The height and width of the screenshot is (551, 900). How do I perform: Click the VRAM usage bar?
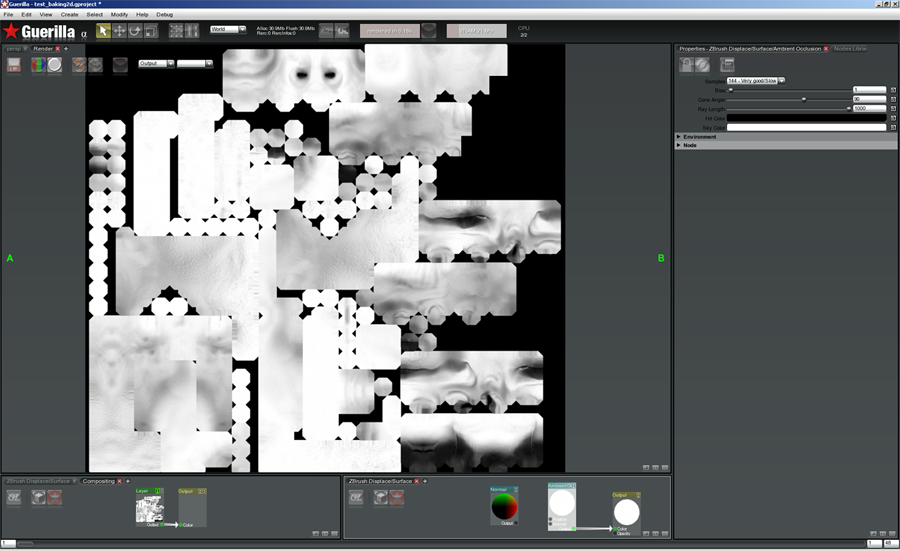(476, 31)
